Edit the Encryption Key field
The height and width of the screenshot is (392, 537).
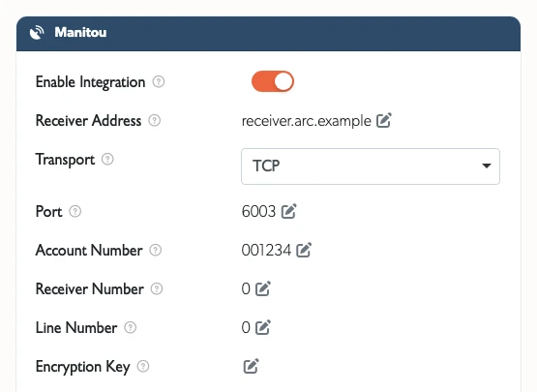[x=251, y=366]
